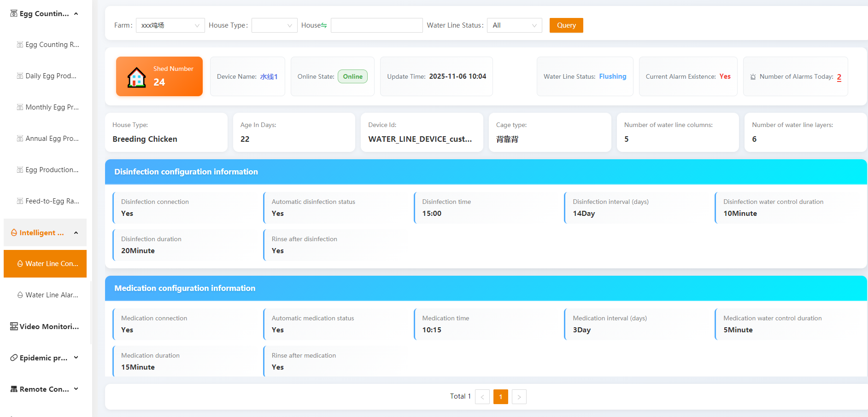868x417 pixels.
Task: Click the Online status badge
Action: click(x=353, y=76)
